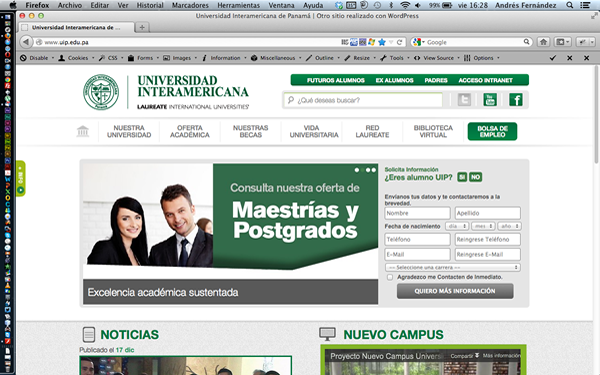Open the 'Seleccione una carrera' dropdown
Screen dimensions: 600x375
click(453, 267)
